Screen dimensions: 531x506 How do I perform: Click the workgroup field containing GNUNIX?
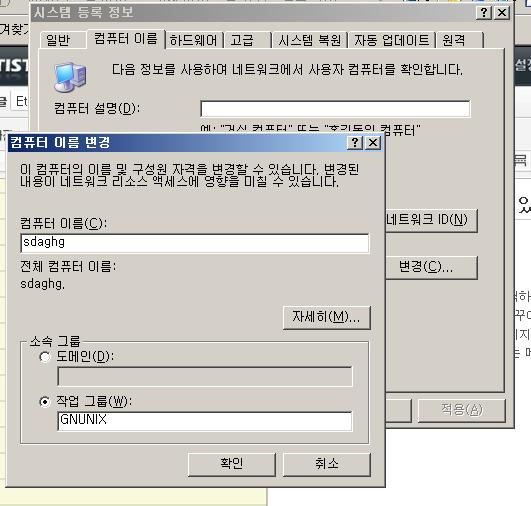pyautogui.click(x=205, y=421)
